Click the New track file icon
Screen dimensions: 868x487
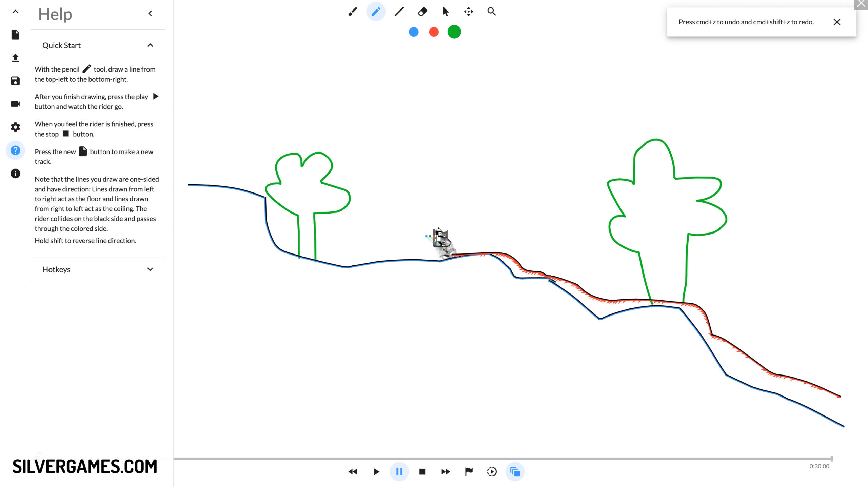point(15,35)
